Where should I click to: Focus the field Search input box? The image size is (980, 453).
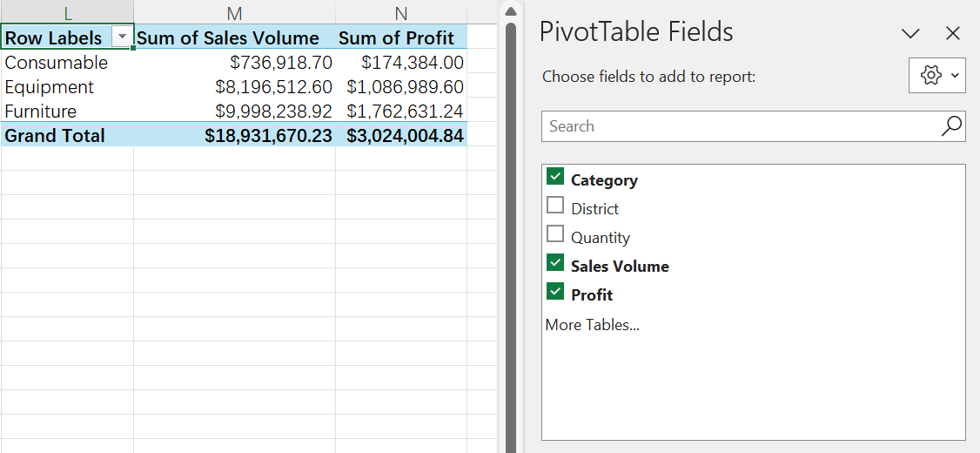click(x=740, y=126)
